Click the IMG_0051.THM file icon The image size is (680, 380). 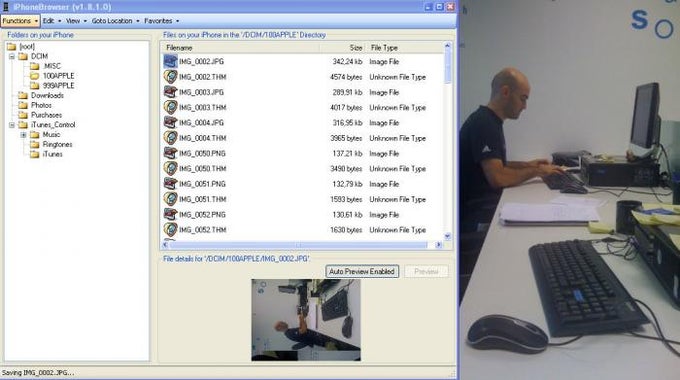170,199
